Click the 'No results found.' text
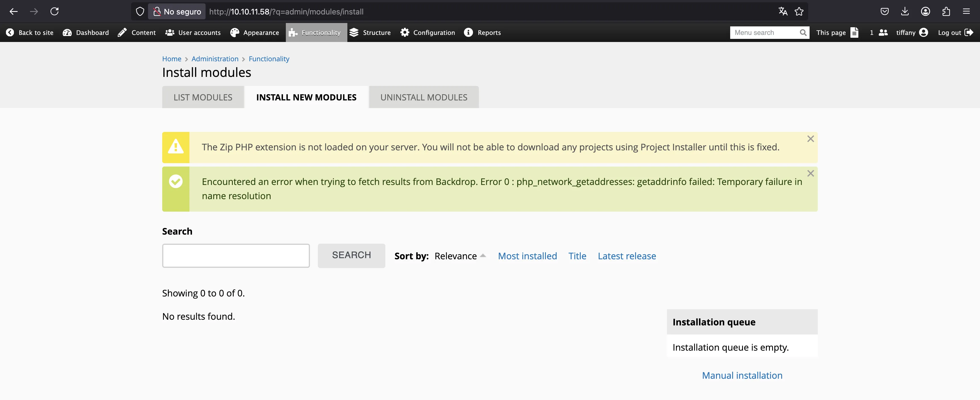Image resolution: width=980 pixels, height=400 pixels. pyautogui.click(x=198, y=317)
